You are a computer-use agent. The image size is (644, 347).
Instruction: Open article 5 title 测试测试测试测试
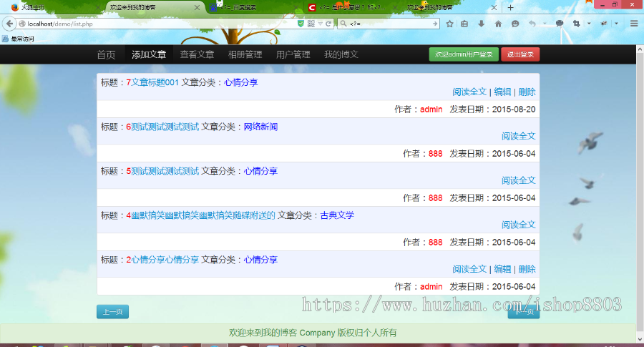165,171
